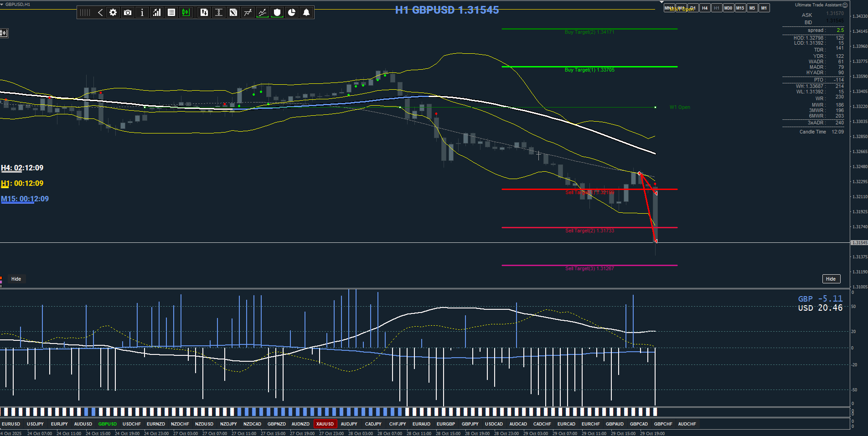Expand the candle icon widget on the left edge
The width and height of the screenshot is (868, 436).
pyautogui.click(x=4, y=33)
